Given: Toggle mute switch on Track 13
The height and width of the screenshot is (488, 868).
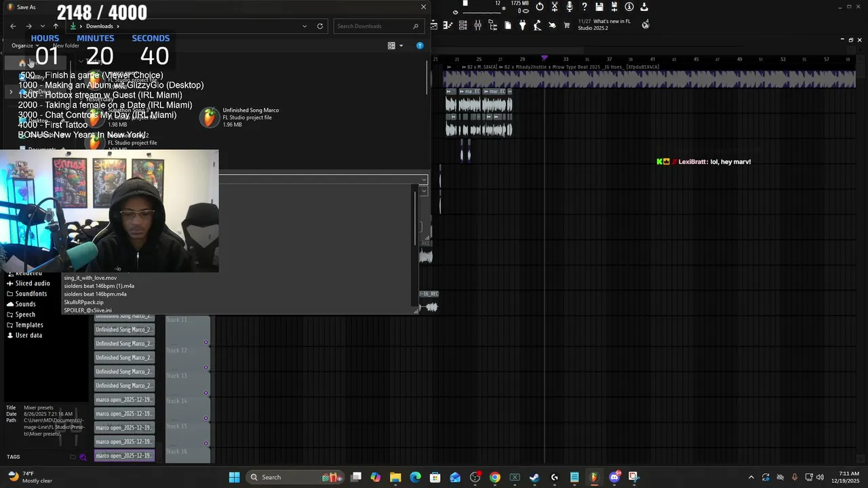Looking at the screenshot, I should click(206, 392).
